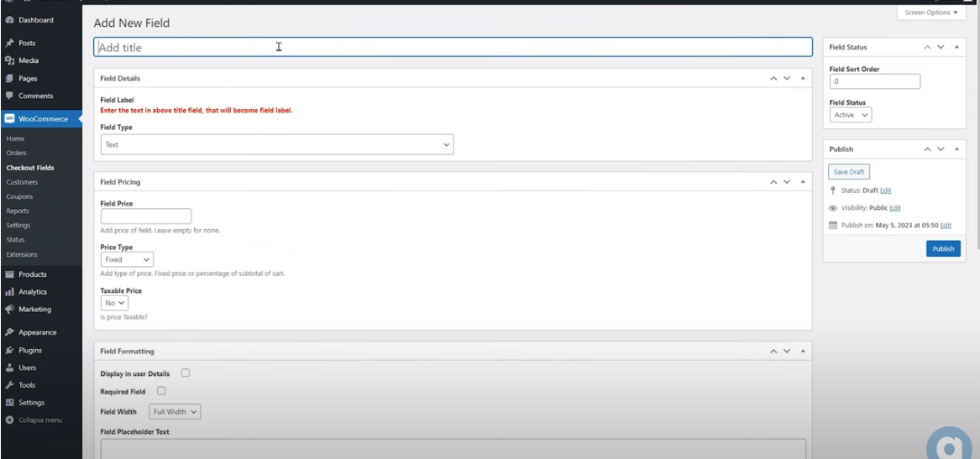Move Field Formatting panel down

(787, 352)
